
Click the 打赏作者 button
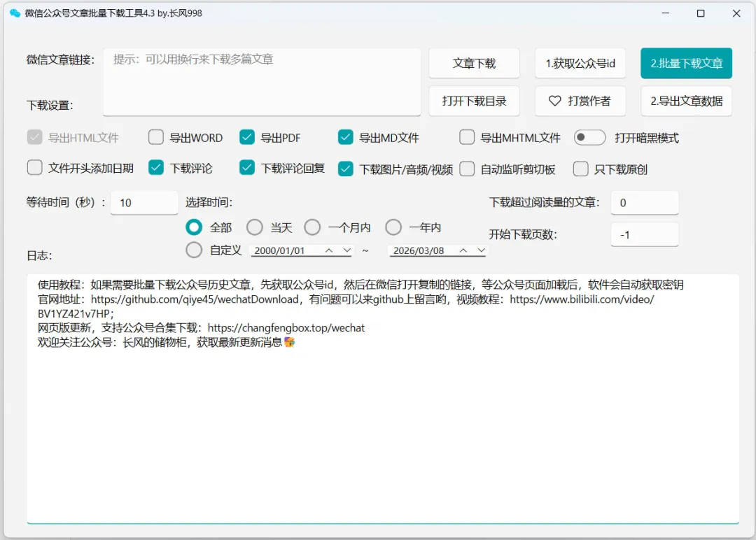tap(580, 101)
